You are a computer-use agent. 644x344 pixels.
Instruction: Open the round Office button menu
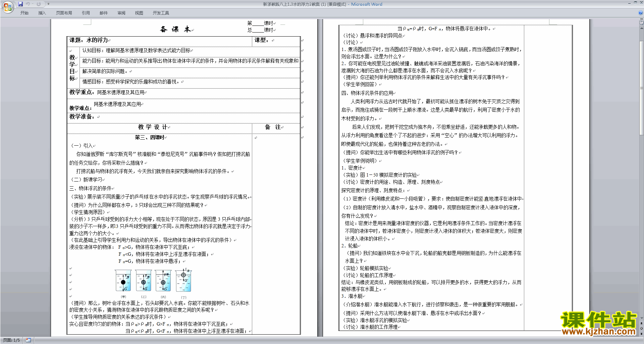(x=7, y=7)
